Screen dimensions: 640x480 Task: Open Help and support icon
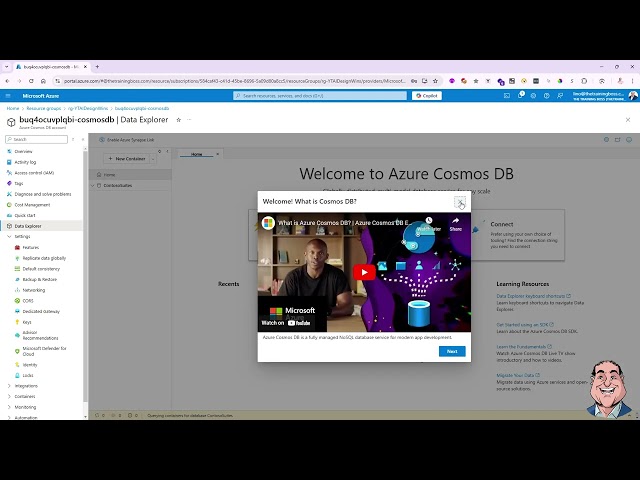click(547, 96)
